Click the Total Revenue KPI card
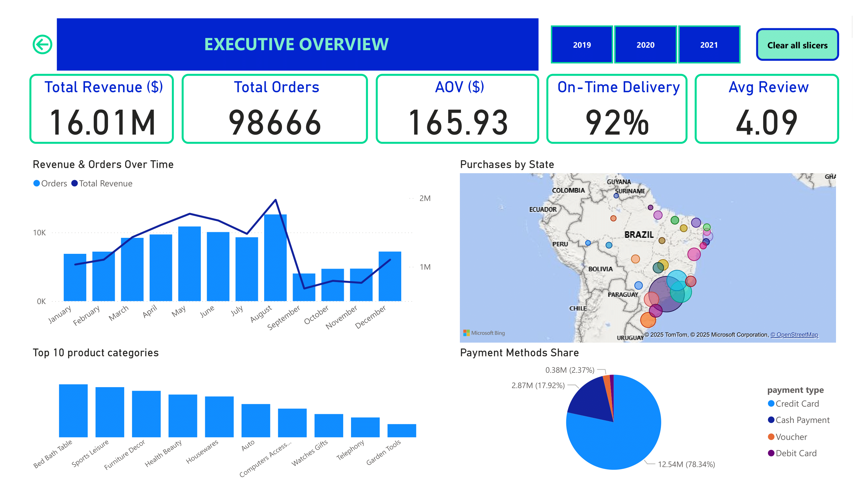Viewport: 868px width, 502px height. 102,109
